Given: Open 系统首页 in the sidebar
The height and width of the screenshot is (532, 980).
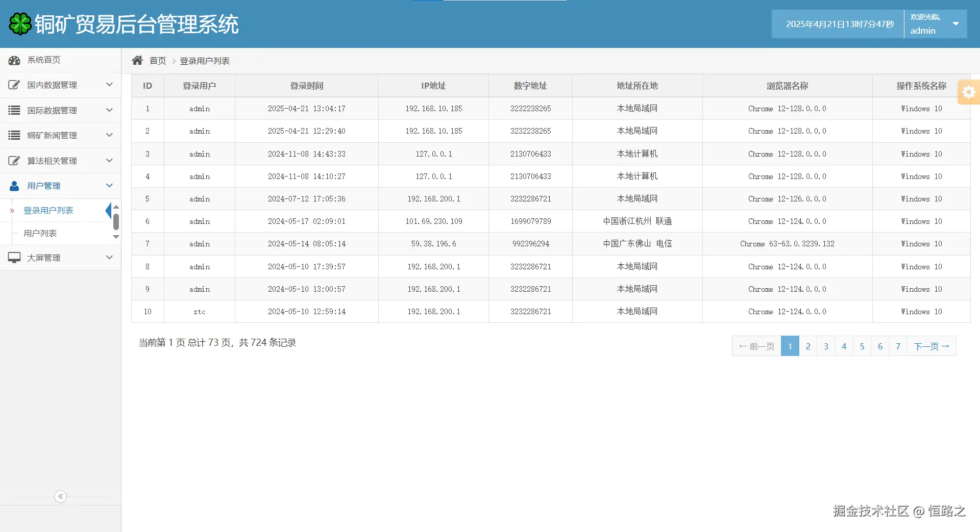Looking at the screenshot, I should pyautogui.click(x=60, y=60).
